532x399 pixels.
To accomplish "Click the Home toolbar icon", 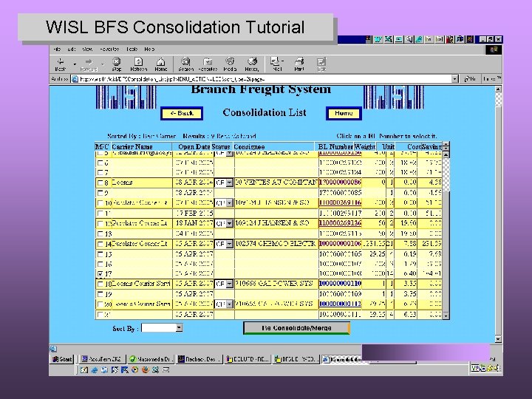I will 161,64.
